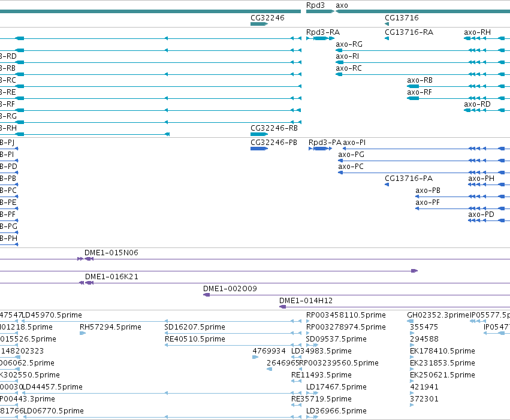Click the RE11493.5prime EST label

[x=321, y=375]
